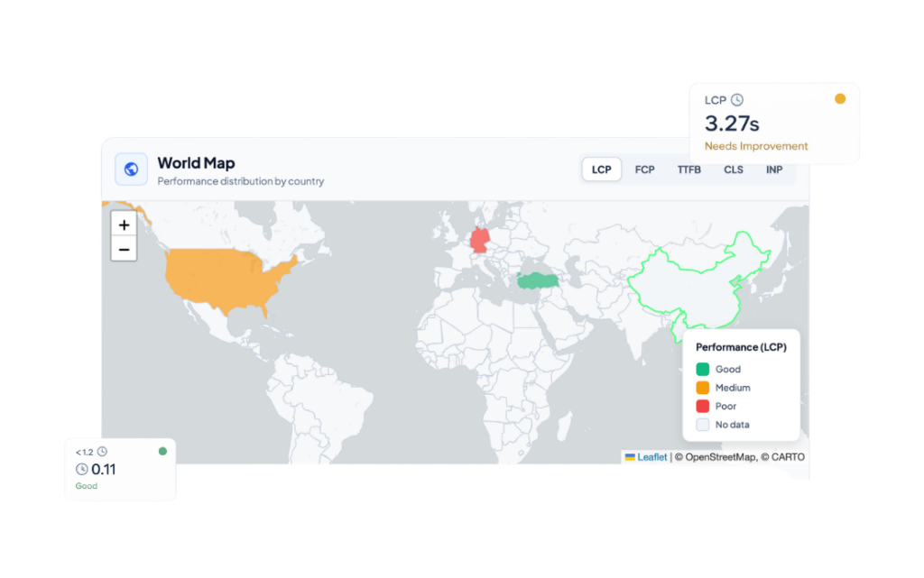Viewport: 924px width, 578px height.
Task: Zoom in on the map
Action: [x=124, y=225]
